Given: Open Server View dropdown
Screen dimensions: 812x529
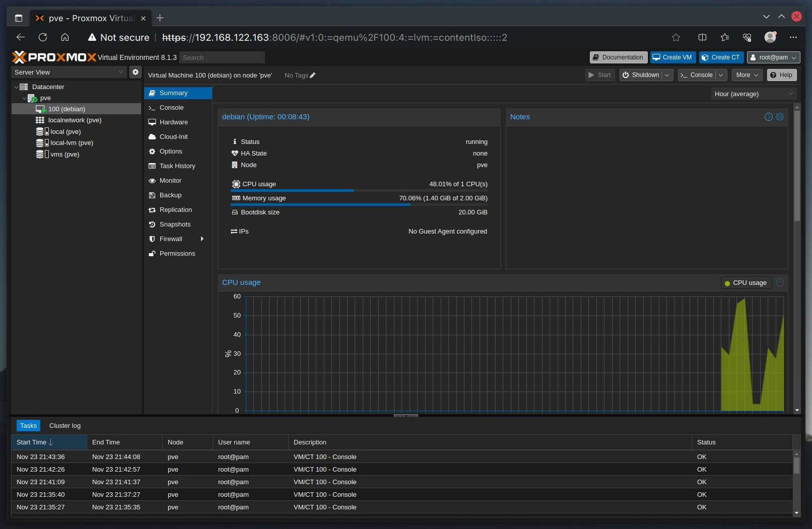Looking at the screenshot, I should tap(69, 72).
